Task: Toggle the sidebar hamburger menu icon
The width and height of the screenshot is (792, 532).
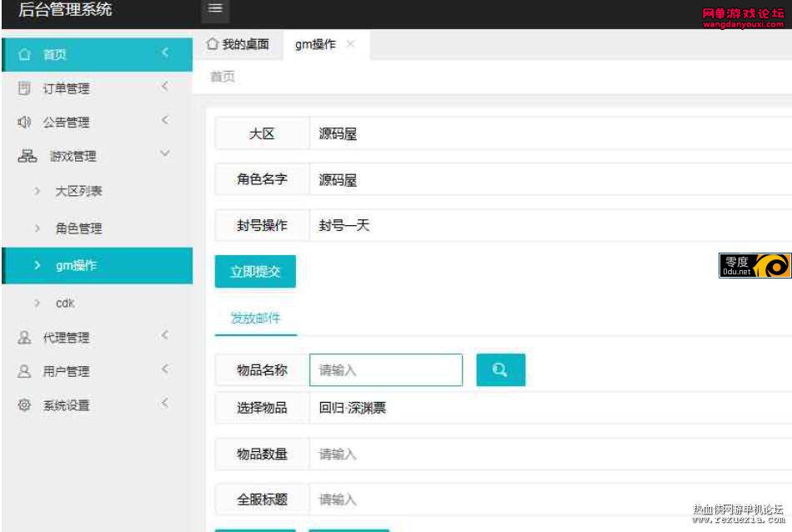Action: (x=215, y=8)
